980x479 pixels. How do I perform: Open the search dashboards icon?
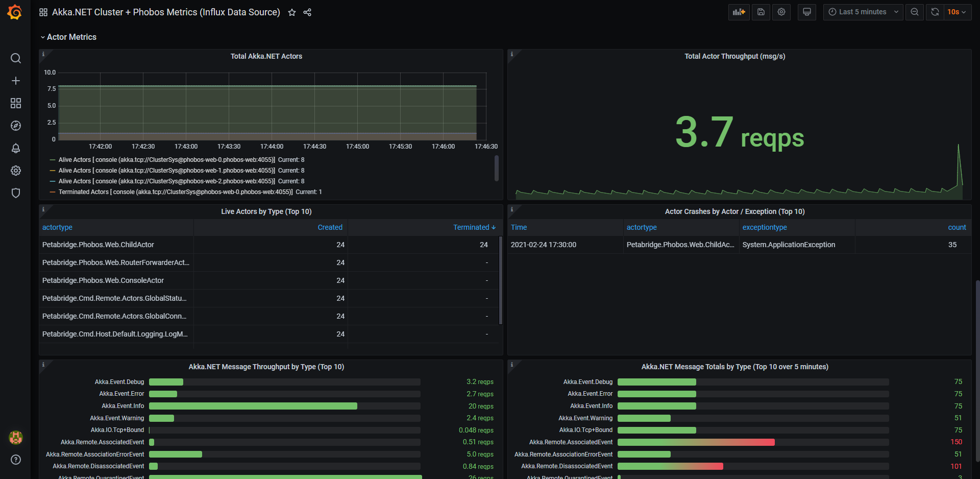pos(16,58)
